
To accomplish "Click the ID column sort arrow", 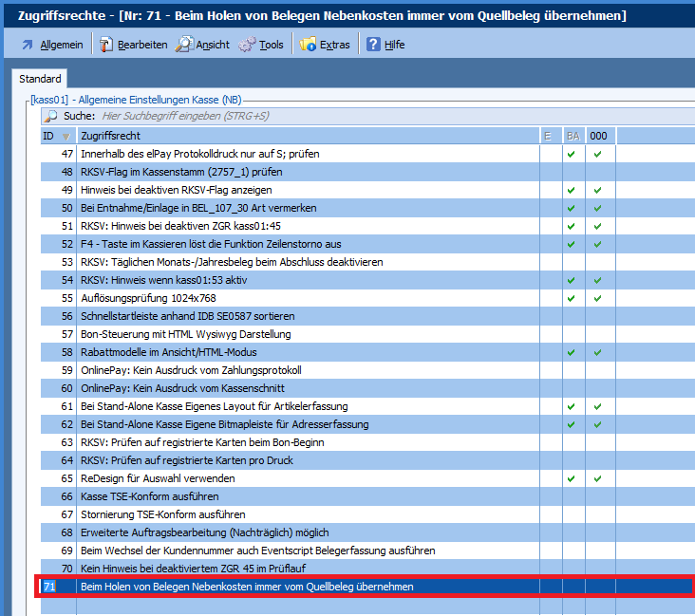I will [x=65, y=137].
